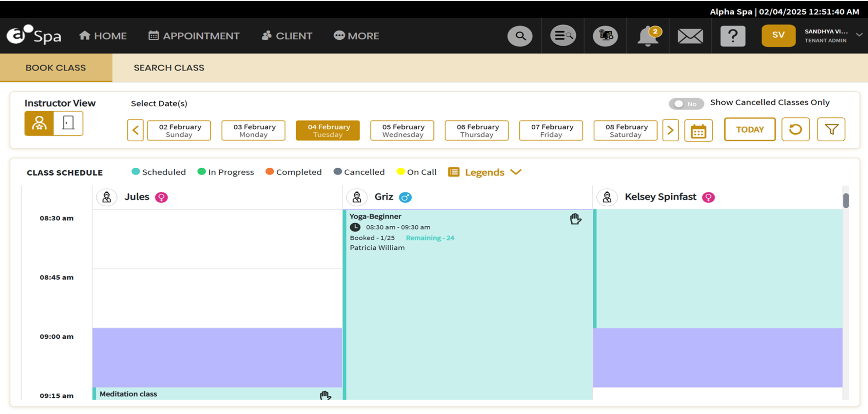The image size is (868, 414).
Task: Click the schedule vertical scrollbar
Action: click(846, 201)
